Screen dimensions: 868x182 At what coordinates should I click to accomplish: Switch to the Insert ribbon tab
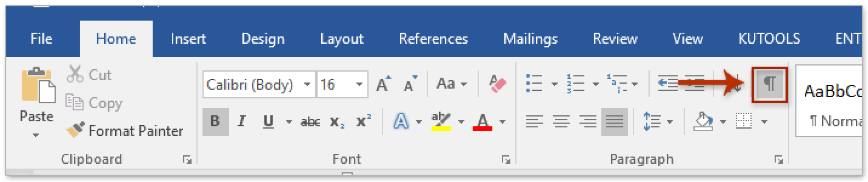(x=188, y=39)
